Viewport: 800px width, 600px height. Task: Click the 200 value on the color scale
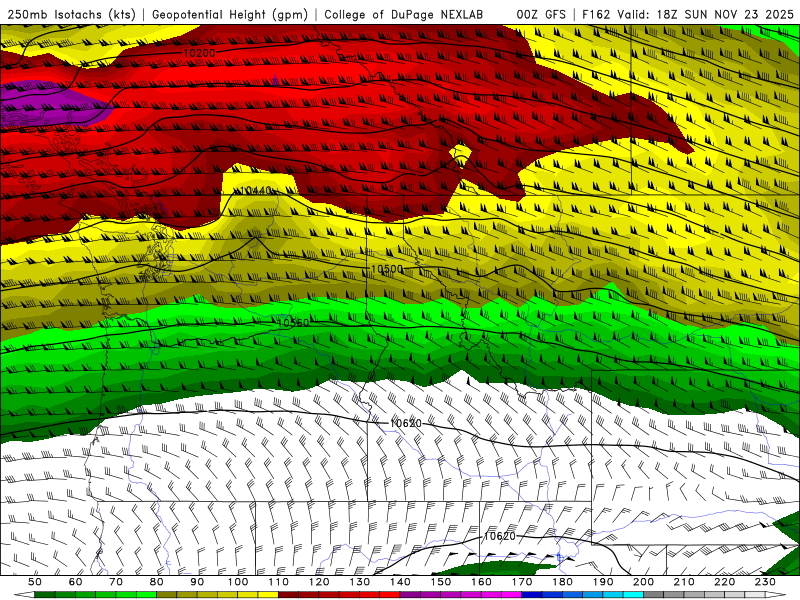[x=643, y=582]
